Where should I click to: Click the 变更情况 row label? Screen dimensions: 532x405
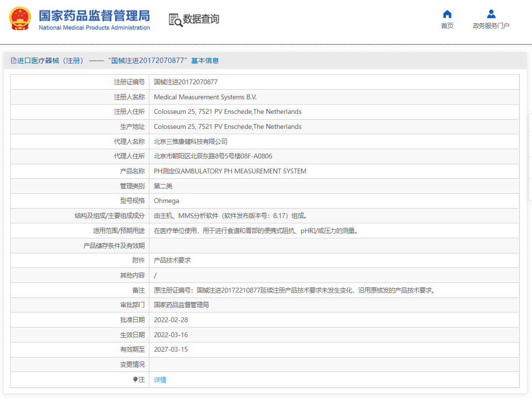click(x=132, y=364)
